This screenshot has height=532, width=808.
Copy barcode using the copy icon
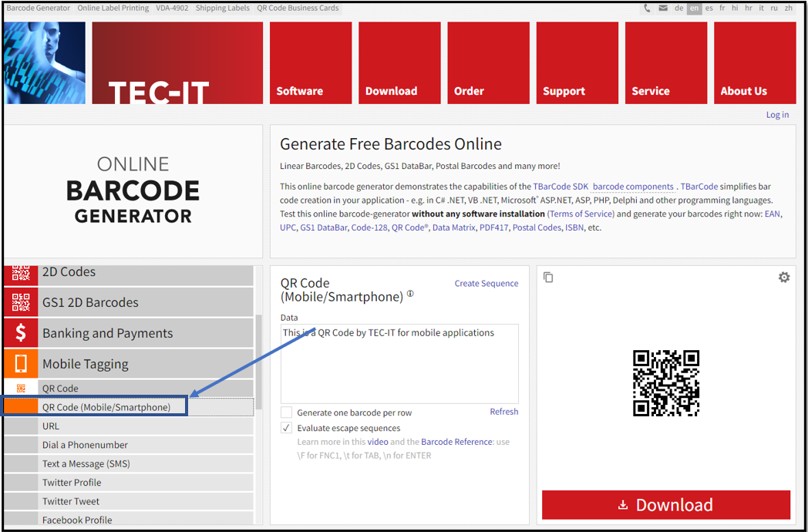[x=548, y=278]
